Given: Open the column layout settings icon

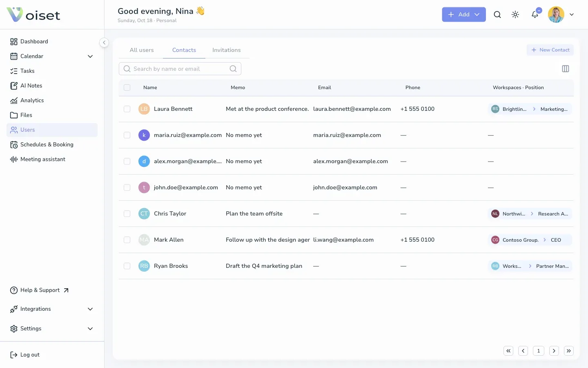Looking at the screenshot, I should pyautogui.click(x=566, y=69).
